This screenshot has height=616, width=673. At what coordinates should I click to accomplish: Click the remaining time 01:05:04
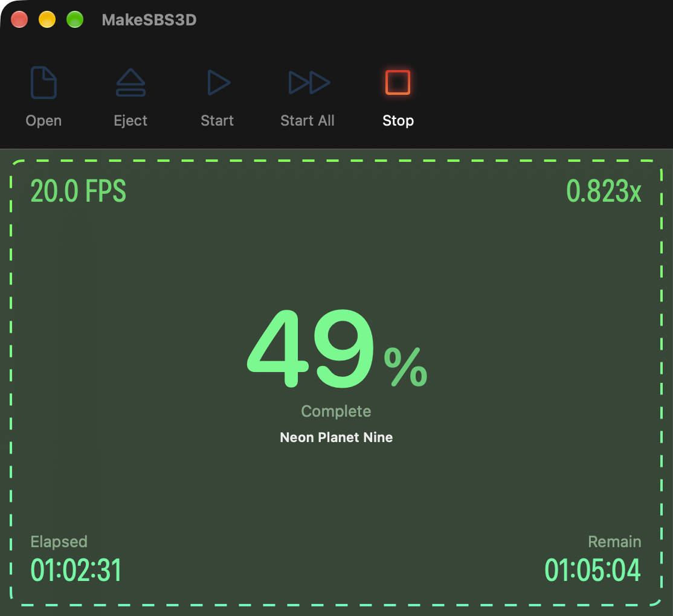coord(592,570)
